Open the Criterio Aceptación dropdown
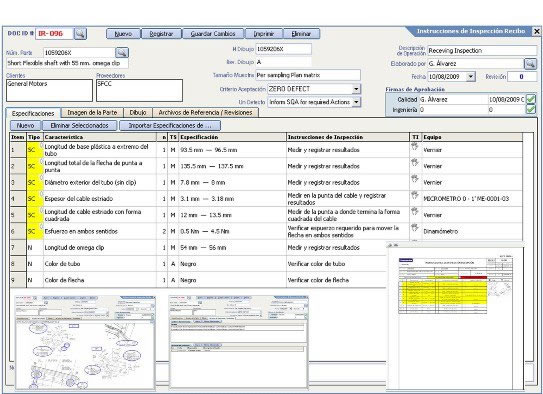The image size is (543, 394). 356,89
